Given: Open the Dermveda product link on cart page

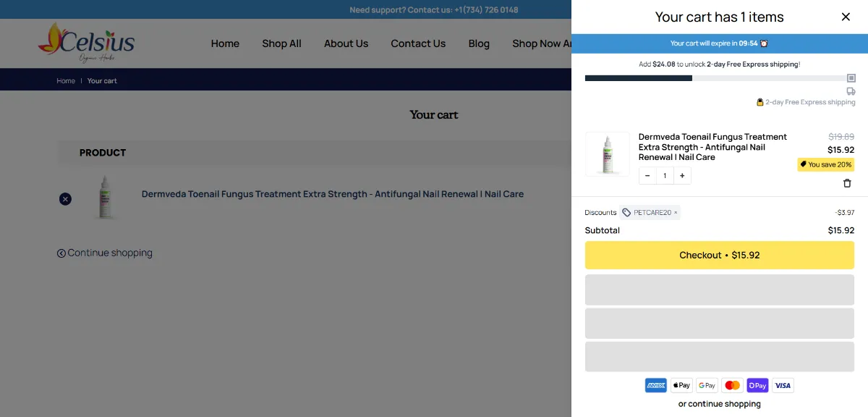Looking at the screenshot, I should (333, 194).
